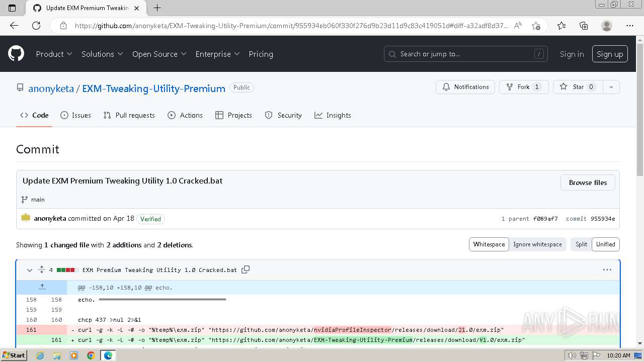Switch to the Issues tab

[75, 115]
